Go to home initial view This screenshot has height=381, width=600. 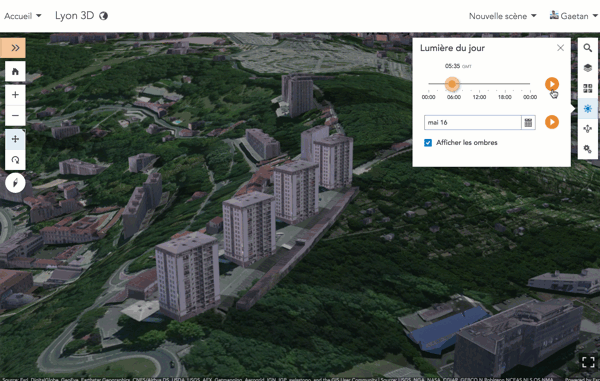pyautogui.click(x=15, y=72)
